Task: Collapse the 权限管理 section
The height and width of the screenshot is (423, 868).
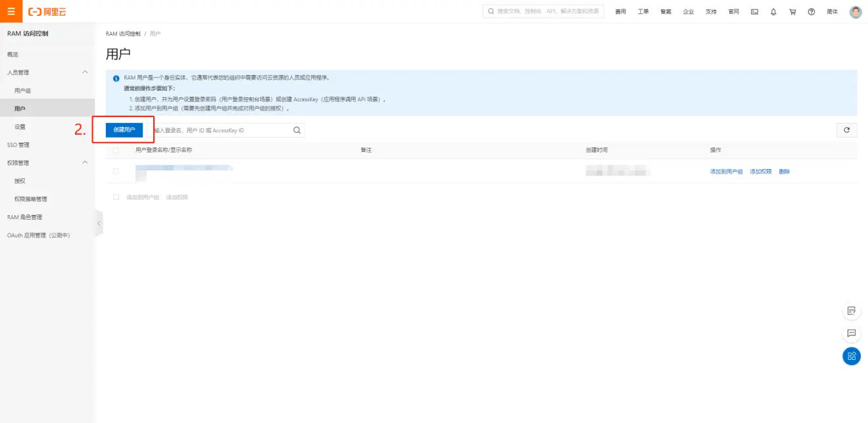Action: [84, 162]
